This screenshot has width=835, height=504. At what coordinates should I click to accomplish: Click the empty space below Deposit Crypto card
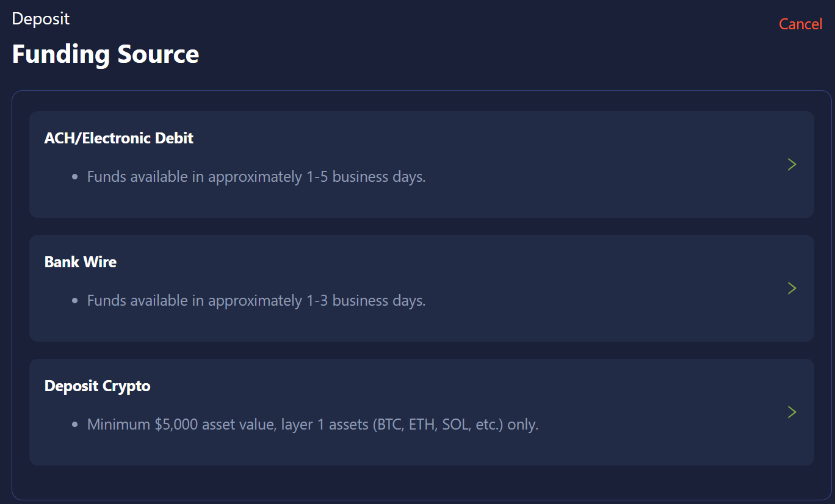click(x=421, y=482)
